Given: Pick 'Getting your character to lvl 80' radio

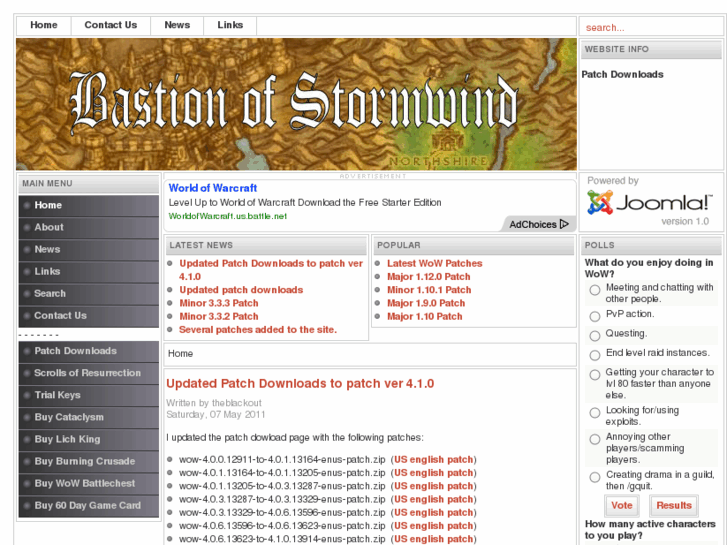Looking at the screenshot, I should [595, 375].
